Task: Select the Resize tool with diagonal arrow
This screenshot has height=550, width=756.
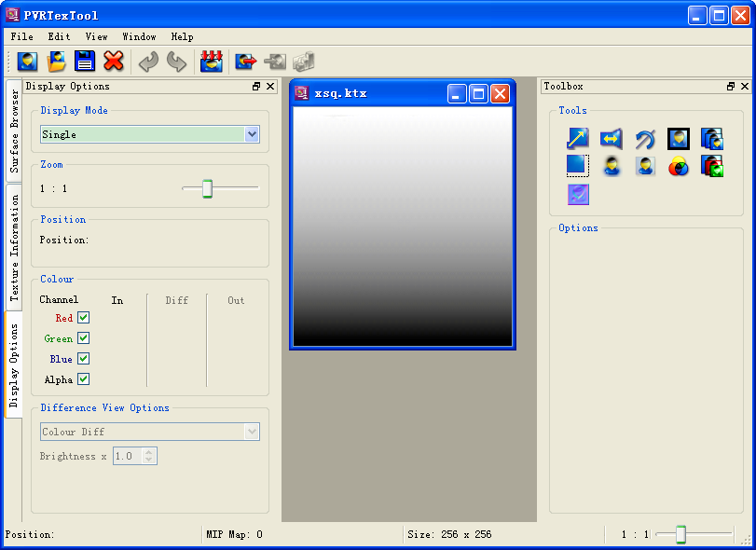Action: pos(578,139)
